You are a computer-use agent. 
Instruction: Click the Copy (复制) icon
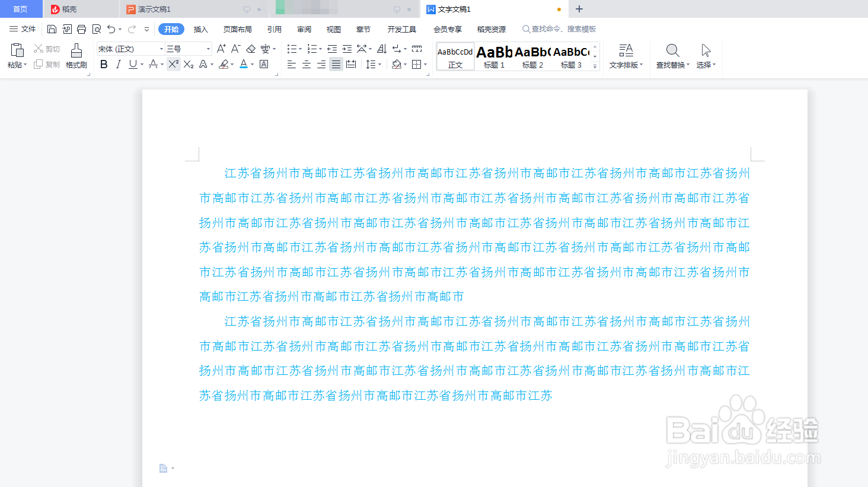(39, 64)
